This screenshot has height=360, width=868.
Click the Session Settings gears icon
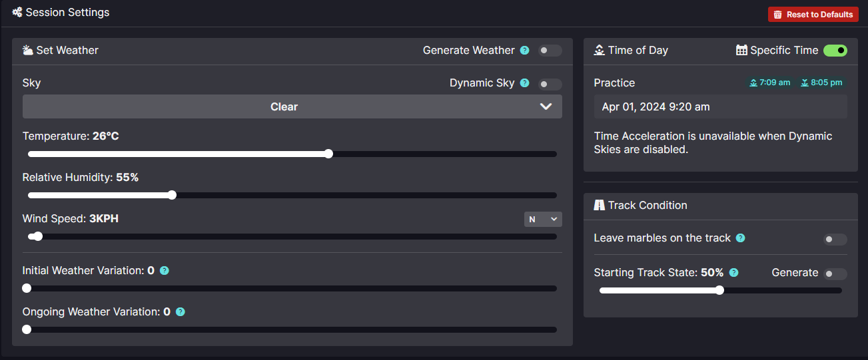click(17, 12)
